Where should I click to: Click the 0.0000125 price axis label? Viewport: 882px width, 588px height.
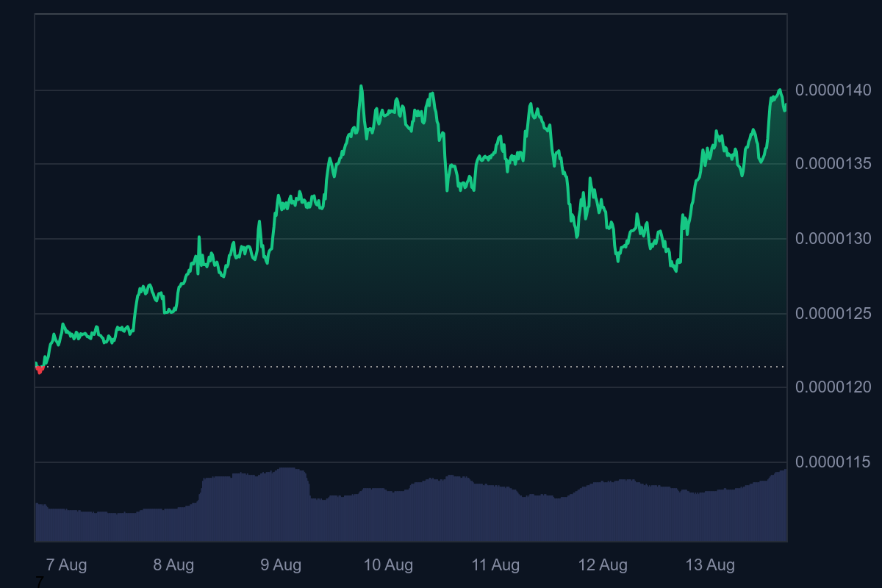(833, 314)
